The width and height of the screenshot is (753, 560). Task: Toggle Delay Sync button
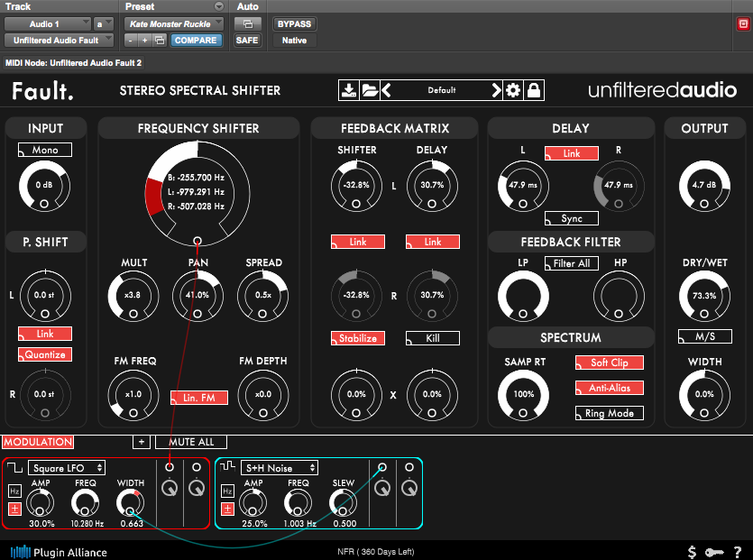(x=572, y=218)
